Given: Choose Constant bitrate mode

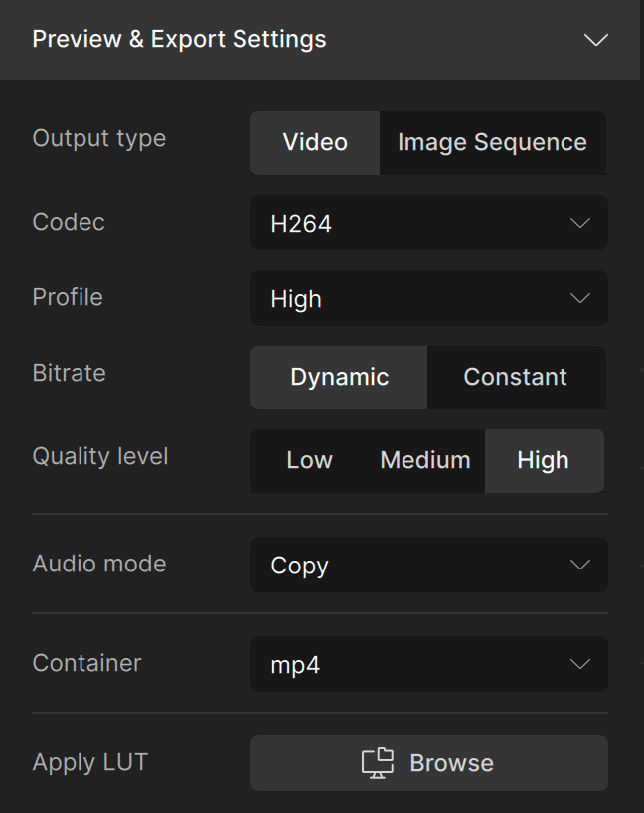Looking at the screenshot, I should pos(515,378).
